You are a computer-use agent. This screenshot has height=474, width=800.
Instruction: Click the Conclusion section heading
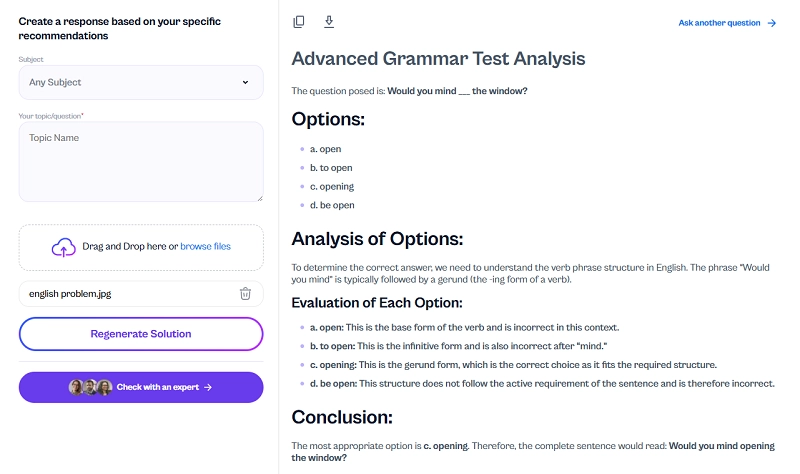[342, 417]
